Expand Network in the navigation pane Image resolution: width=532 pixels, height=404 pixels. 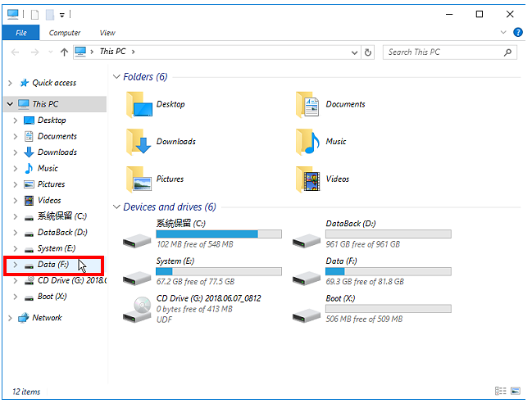click(10, 318)
